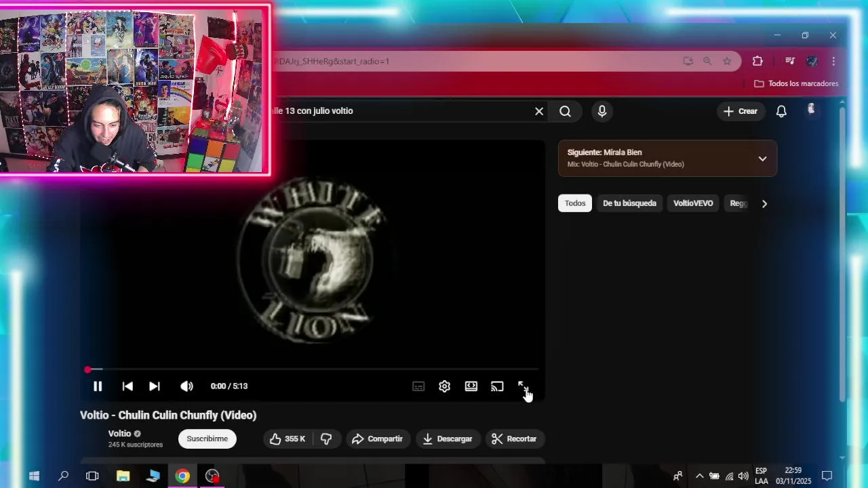Viewport: 868px width, 488px height.
Task: Open the player settings gear
Action: tap(444, 386)
